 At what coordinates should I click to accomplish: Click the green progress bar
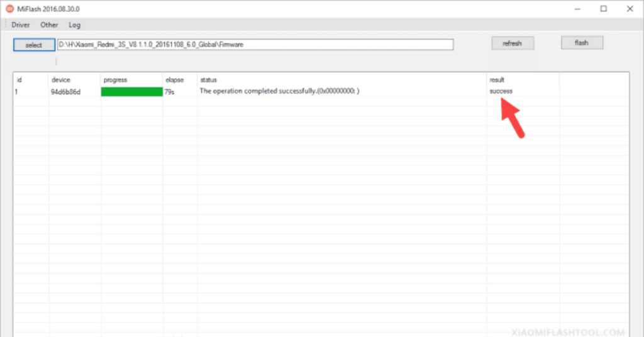(x=132, y=92)
